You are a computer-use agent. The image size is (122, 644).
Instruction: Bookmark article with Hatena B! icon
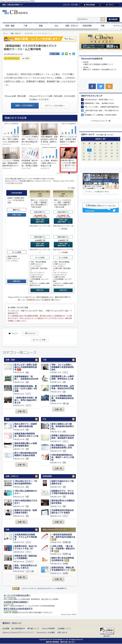point(74,54)
